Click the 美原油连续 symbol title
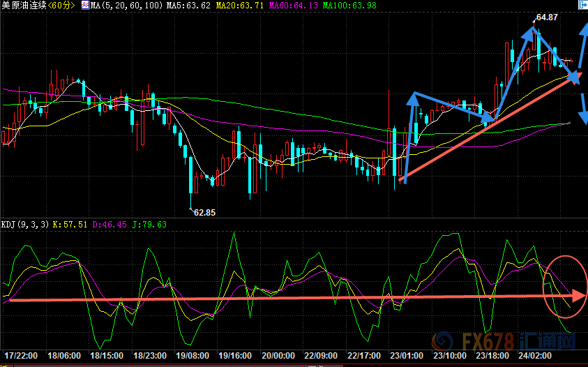Screen dimensions: 588x367 (x=24, y=6)
